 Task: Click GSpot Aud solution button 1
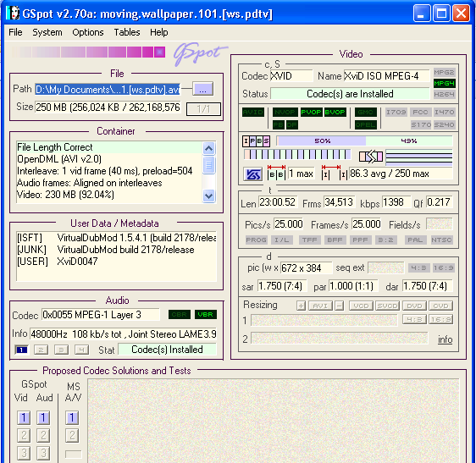point(43,418)
